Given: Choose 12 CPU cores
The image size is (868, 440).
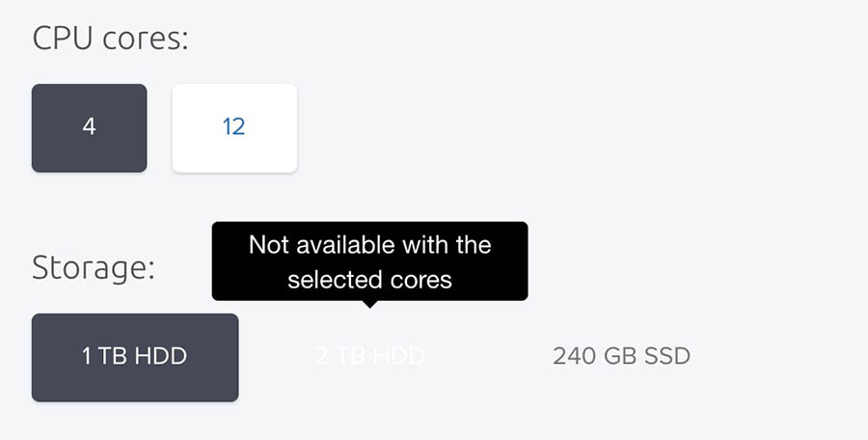Looking at the screenshot, I should pos(233,127).
